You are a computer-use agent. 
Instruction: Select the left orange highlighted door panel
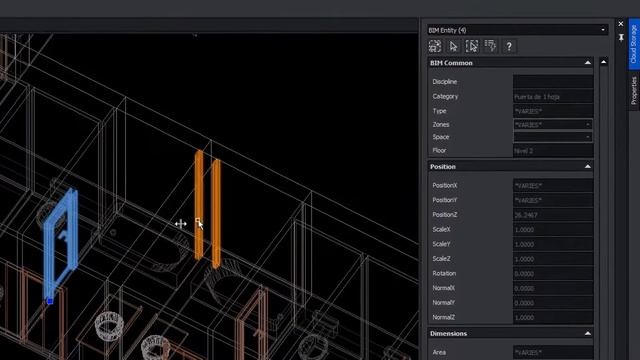coord(199,205)
